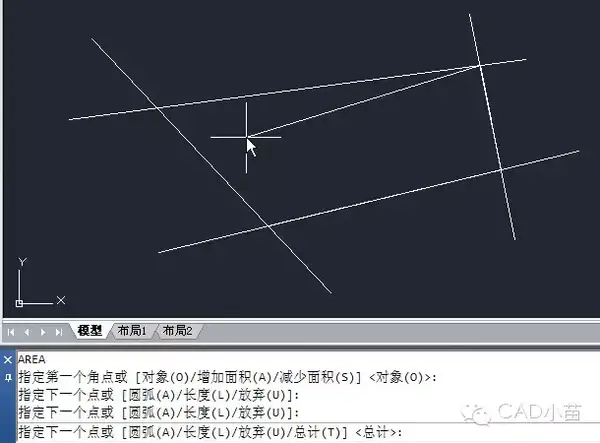600x443 pixels.
Task: Open the 布局2 layout tab
Action: (178, 331)
